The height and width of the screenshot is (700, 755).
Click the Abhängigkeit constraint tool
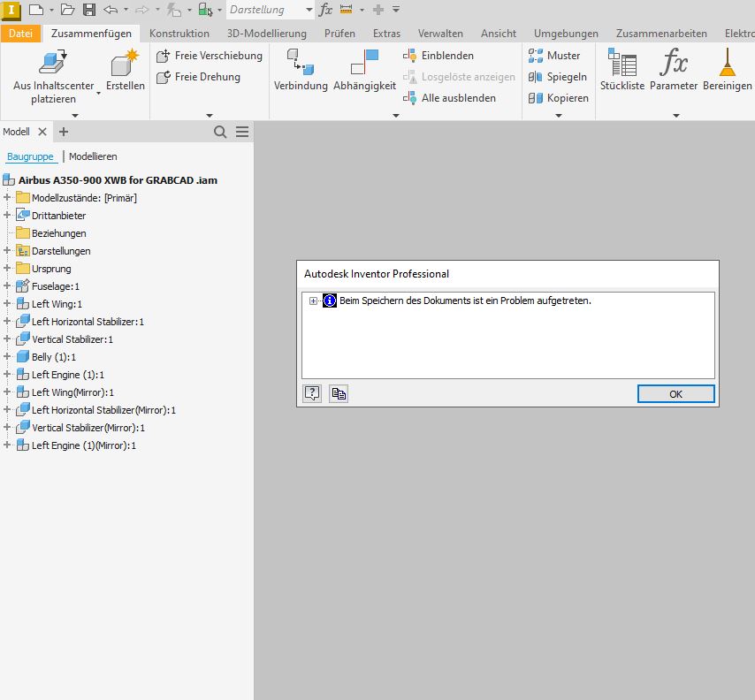point(364,71)
